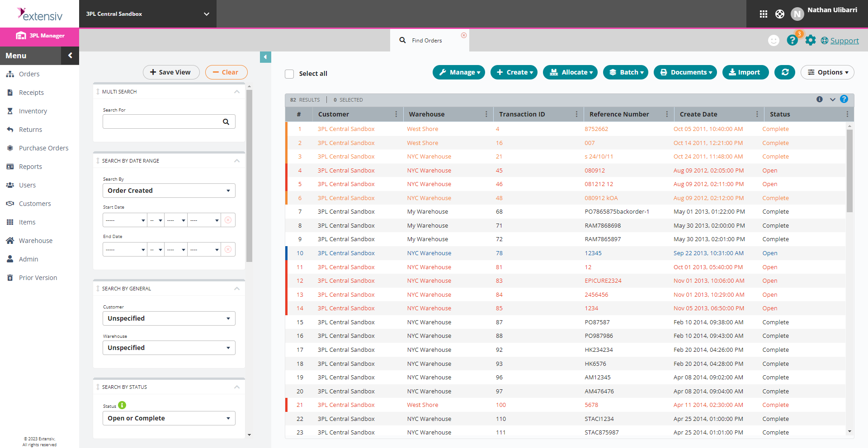The image size is (868, 448).
Task: Expand the Batch actions dropdown
Action: 626,72
